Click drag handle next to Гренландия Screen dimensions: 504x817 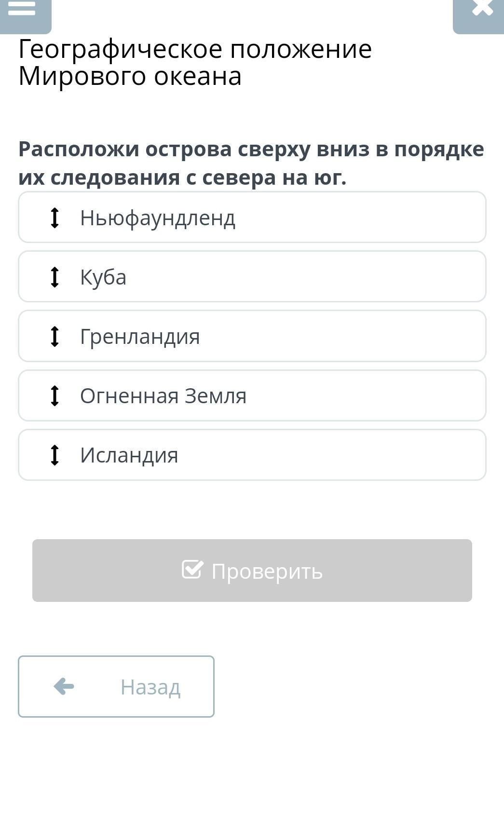click(55, 336)
